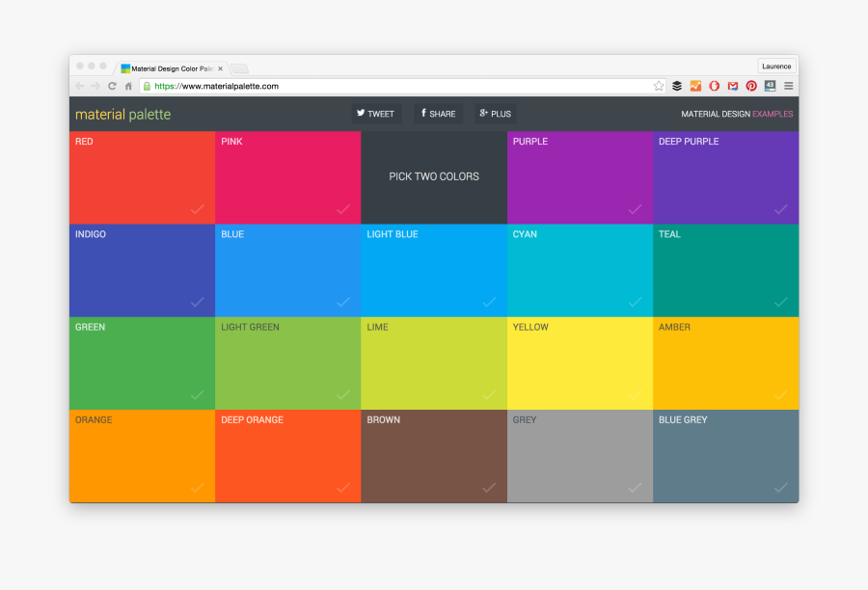
Task: Open the Examples link
Action: pyautogui.click(x=773, y=114)
